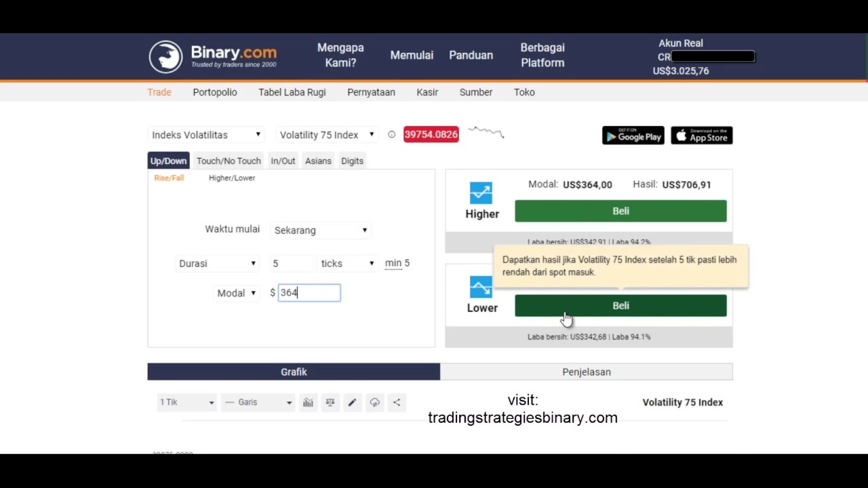The image size is (868, 488).
Task: Open the App Store badge
Action: 702,136
